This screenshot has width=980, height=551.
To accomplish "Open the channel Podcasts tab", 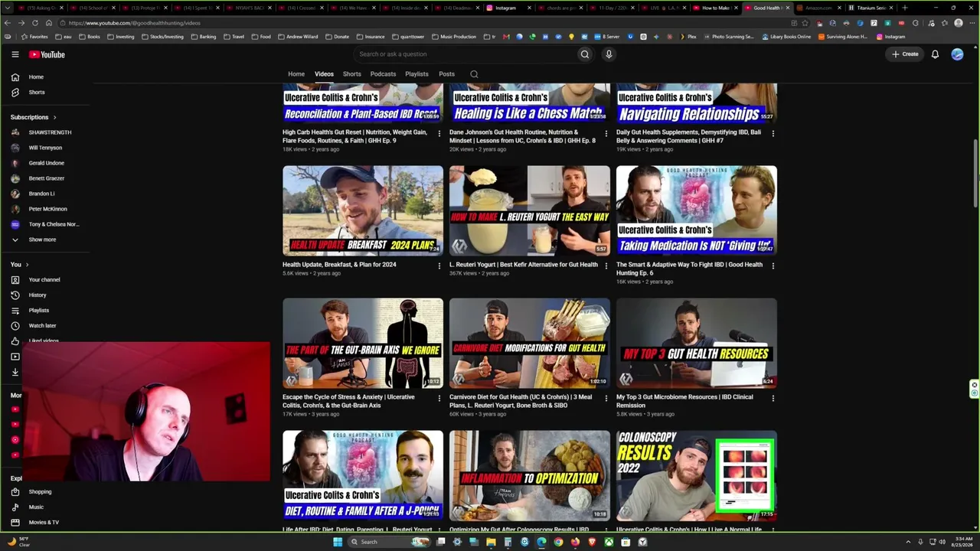I will 383,74.
